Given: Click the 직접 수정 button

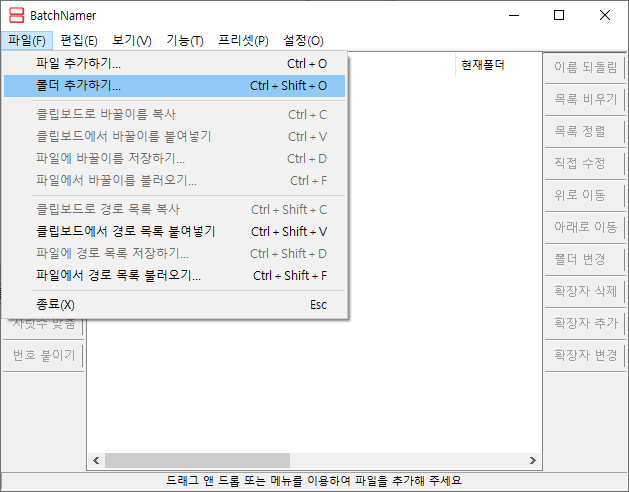Looking at the screenshot, I should 585,163.
